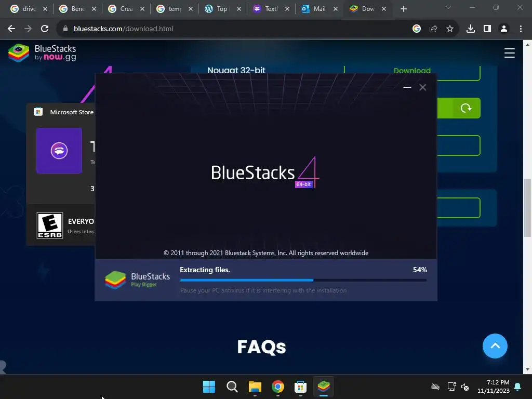Click the BlueStacks by now.gg logo

(x=42, y=53)
